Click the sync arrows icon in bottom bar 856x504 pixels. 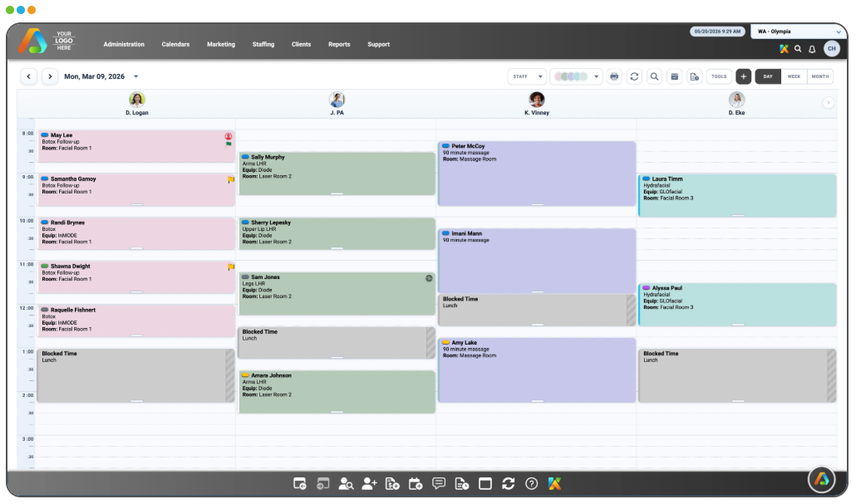(x=509, y=484)
